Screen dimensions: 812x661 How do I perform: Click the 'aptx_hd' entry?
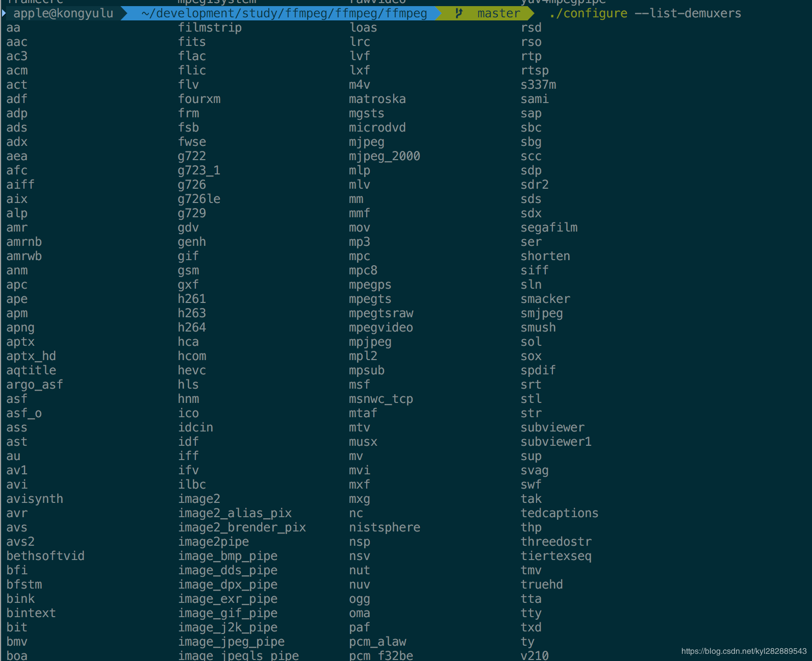(x=31, y=356)
